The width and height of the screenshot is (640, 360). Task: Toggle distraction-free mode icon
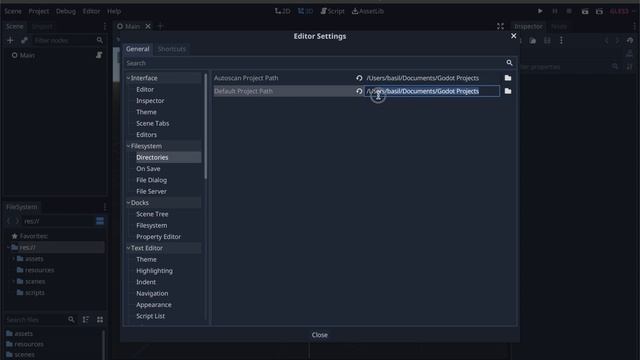pyautogui.click(x=500, y=26)
